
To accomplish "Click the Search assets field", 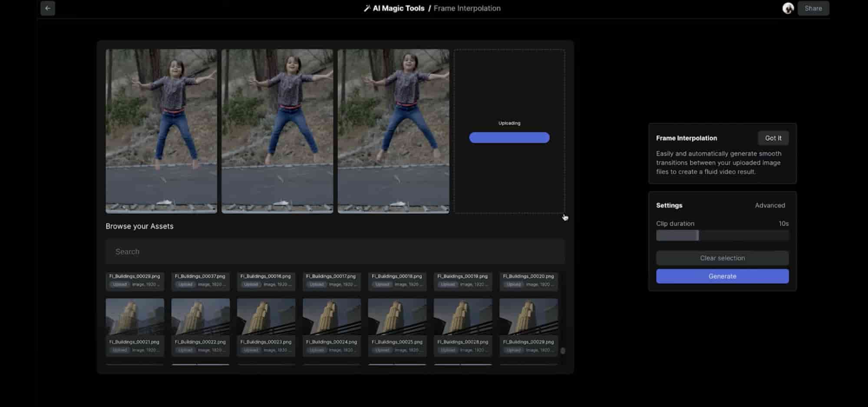I will 335,251.
